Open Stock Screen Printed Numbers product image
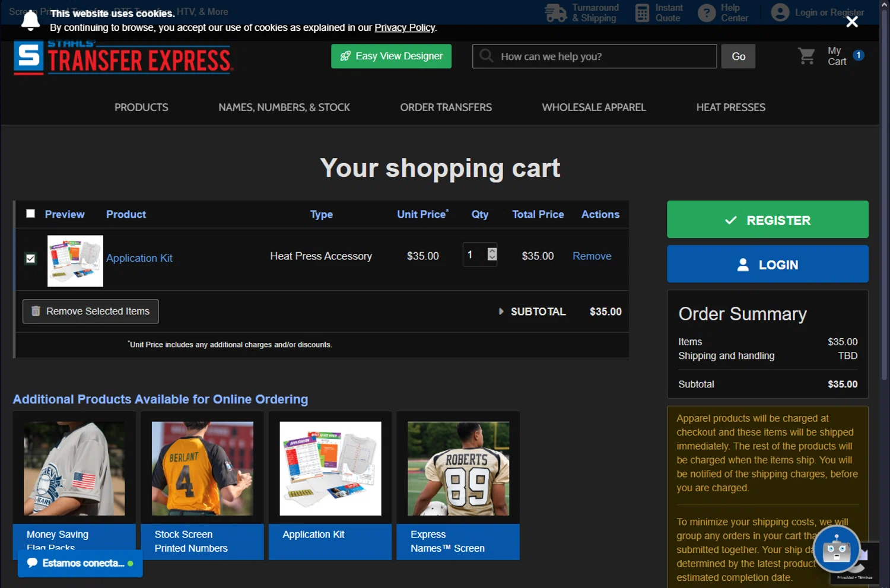The height and width of the screenshot is (588, 890). pos(202,468)
